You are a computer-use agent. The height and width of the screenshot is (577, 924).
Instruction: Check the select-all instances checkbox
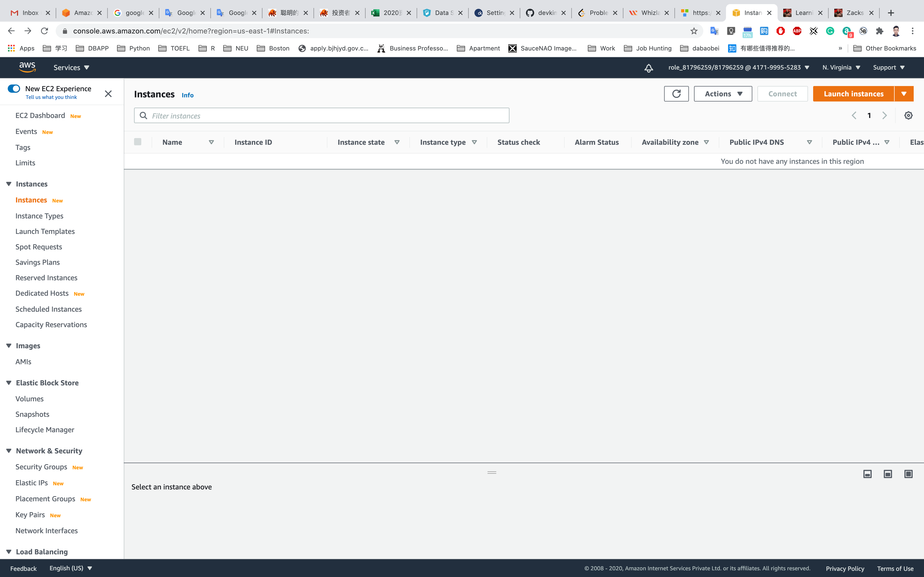pyautogui.click(x=138, y=142)
